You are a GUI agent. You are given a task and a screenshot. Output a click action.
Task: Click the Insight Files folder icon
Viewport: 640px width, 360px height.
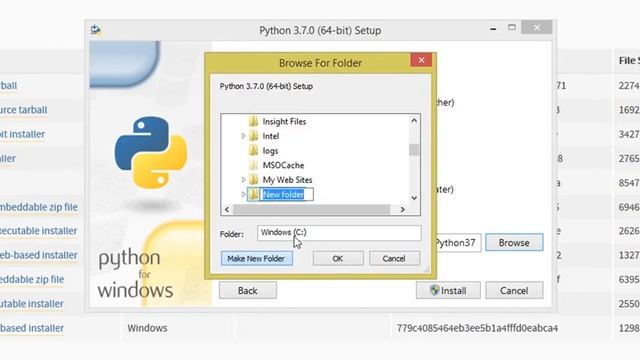pos(253,121)
